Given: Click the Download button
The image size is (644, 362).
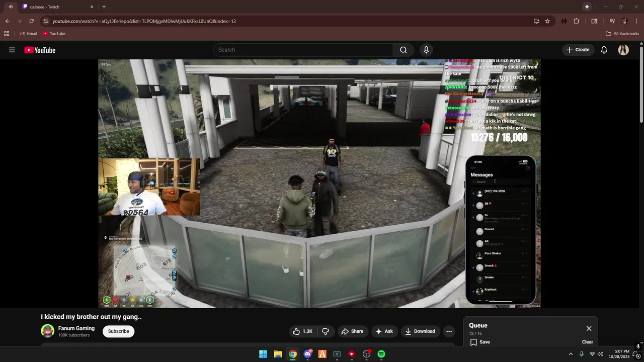Looking at the screenshot, I should [x=420, y=331].
